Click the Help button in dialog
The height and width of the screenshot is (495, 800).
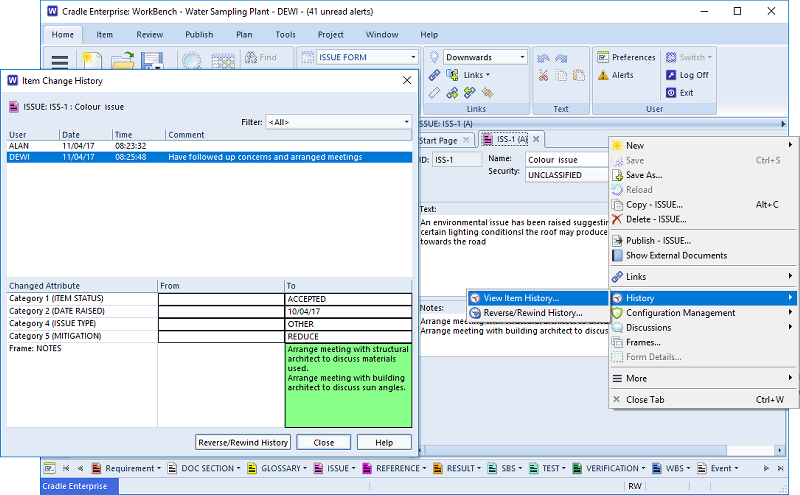coord(384,442)
